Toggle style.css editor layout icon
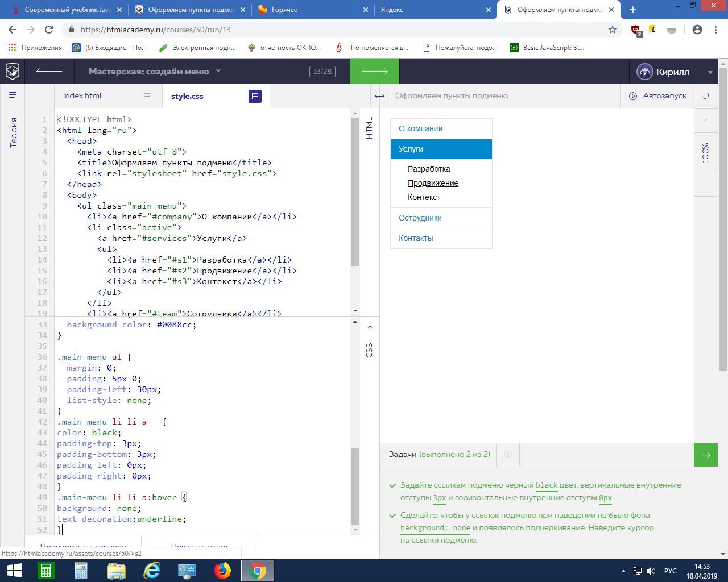 (255, 96)
